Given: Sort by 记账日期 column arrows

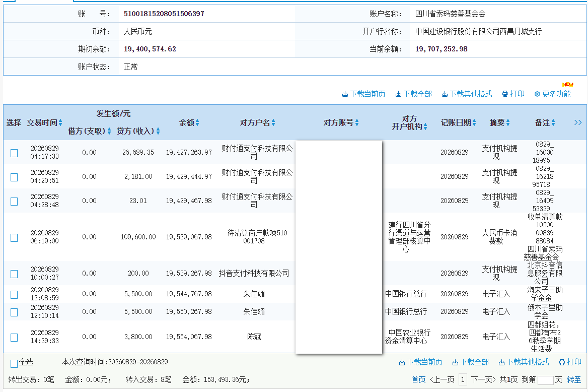Looking at the screenshot, I should (x=474, y=123).
